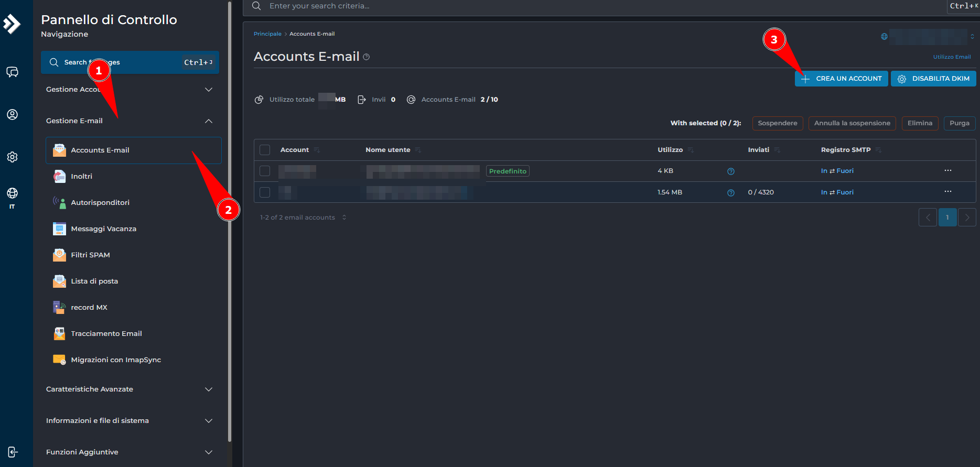Click the Filtri SPAM icon
Screen dimensions: 980x467
tap(59, 255)
